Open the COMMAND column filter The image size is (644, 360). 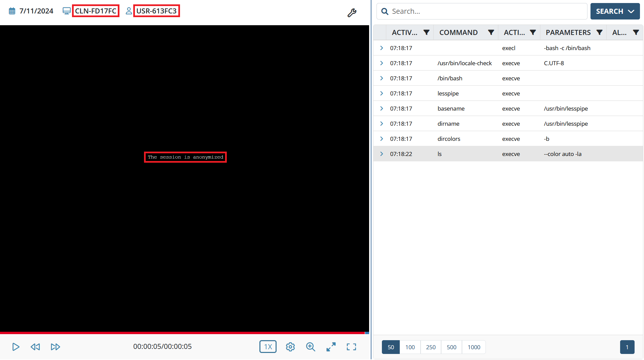click(491, 33)
